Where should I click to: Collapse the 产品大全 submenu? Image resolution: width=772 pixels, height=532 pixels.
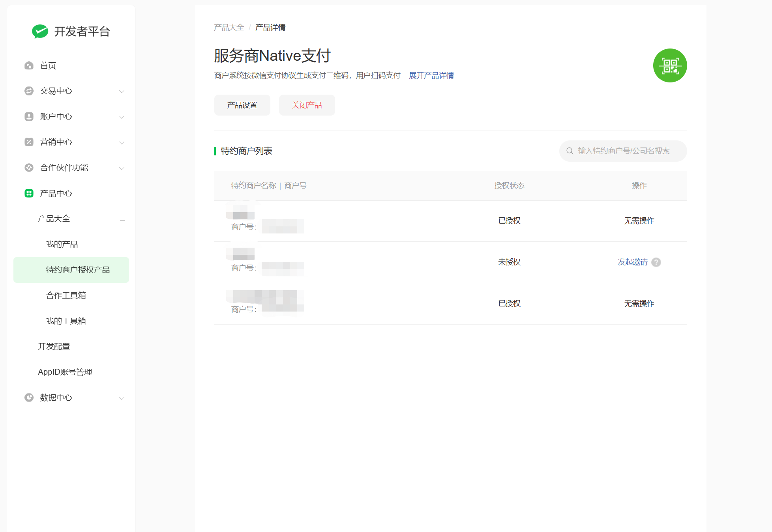pyautogui.click(x=122, y=220)
